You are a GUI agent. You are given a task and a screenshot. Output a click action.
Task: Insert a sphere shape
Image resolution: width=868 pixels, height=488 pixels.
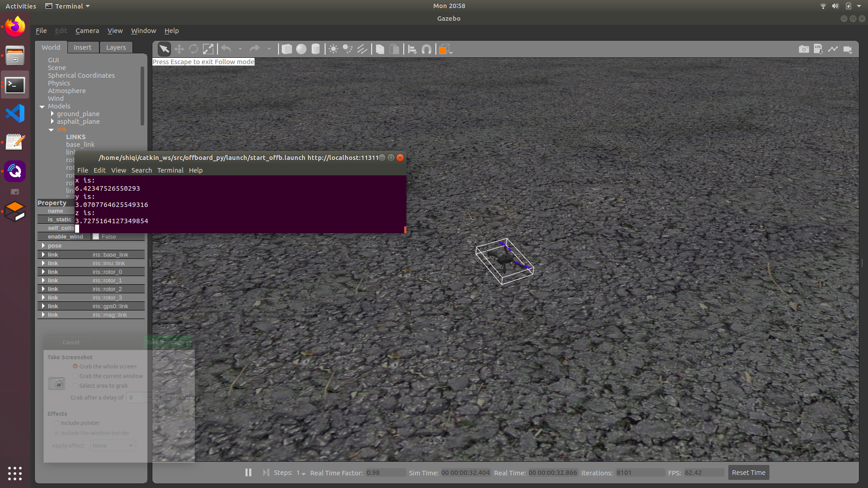point(301,49)
